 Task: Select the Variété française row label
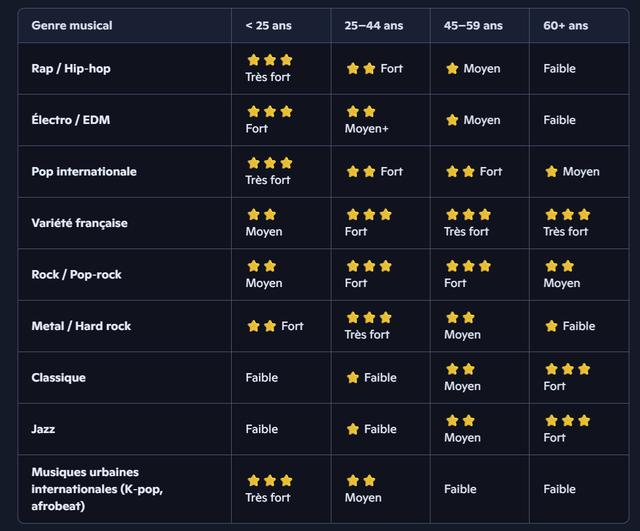point(80,223)
